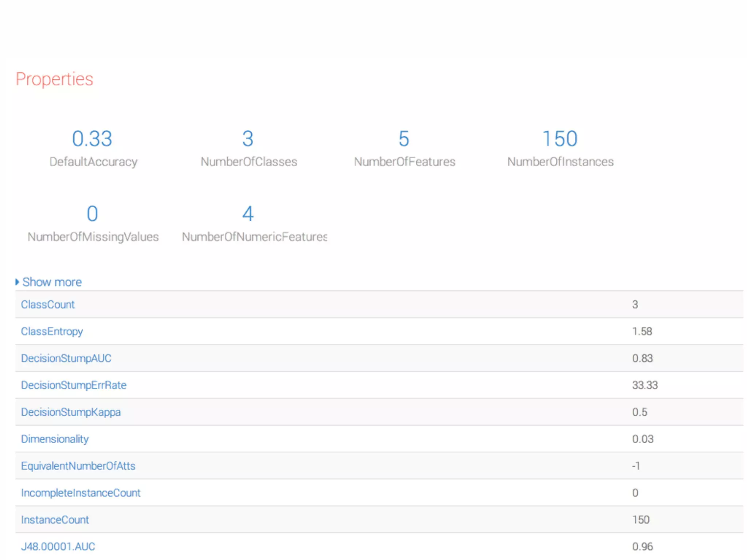
Task: Expand the Show more disclosure triangle
Action: point(17,282)
